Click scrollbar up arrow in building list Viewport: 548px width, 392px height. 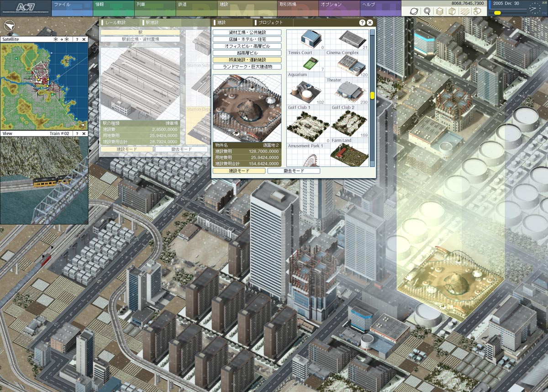click(372, 32)
